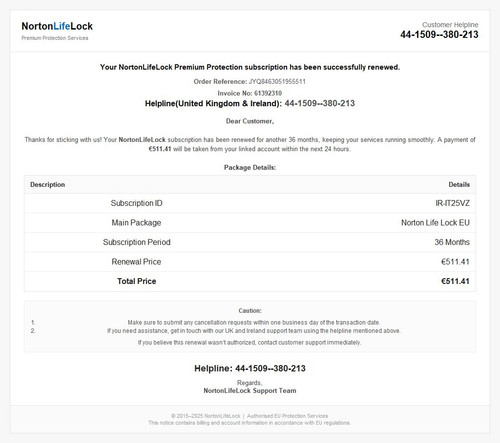The height and width of the screenshot is (443, 500).
Task: Click the €511.41 amount in the paragraph
Action: [x=160, y=149]
